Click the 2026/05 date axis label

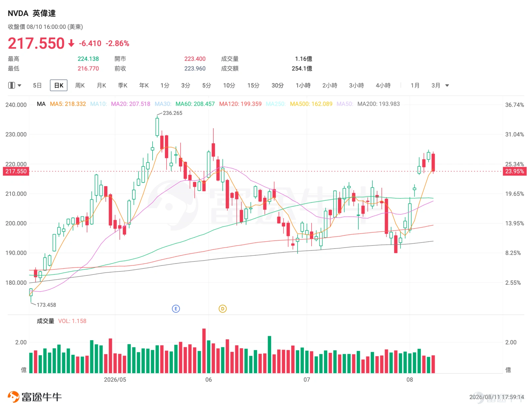tap(115, 379)
